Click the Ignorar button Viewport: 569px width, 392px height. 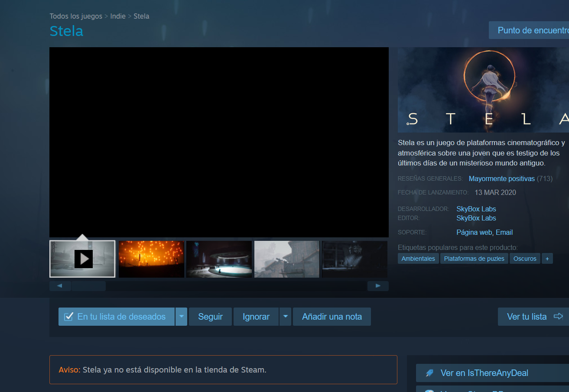point(256,317)
